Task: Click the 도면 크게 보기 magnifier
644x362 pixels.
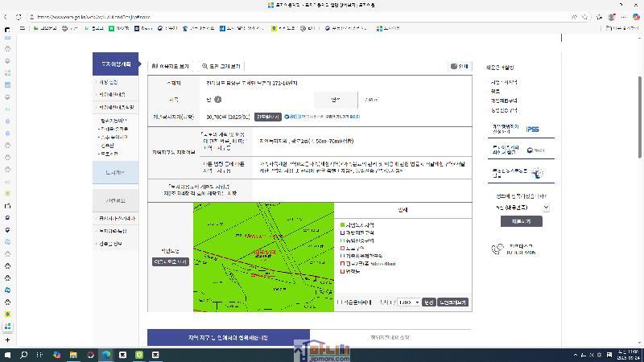Action: click(x=221, y=66)
